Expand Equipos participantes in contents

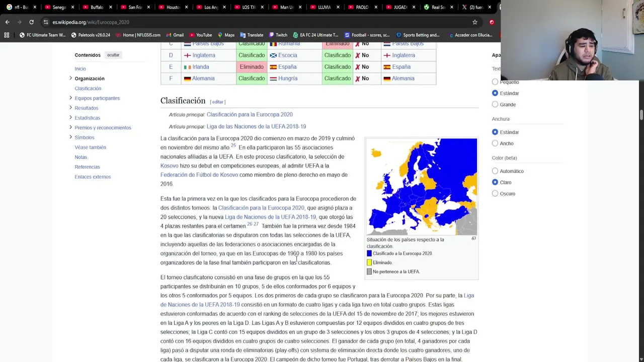pos(70,98)
